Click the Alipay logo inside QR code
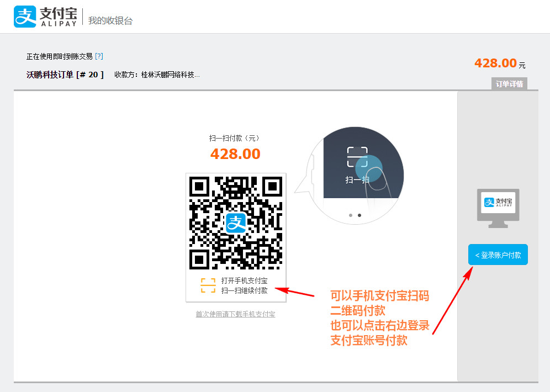550x392 pixels. click(236, 223)
